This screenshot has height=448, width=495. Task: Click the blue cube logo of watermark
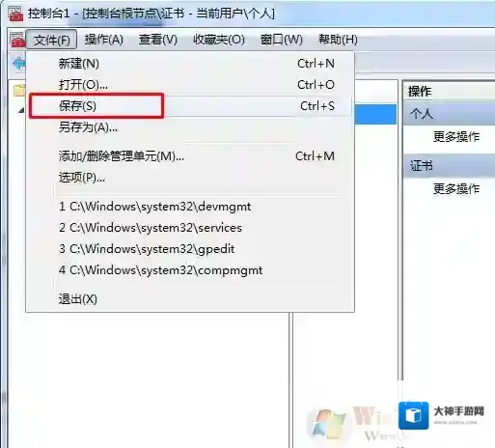413,415
